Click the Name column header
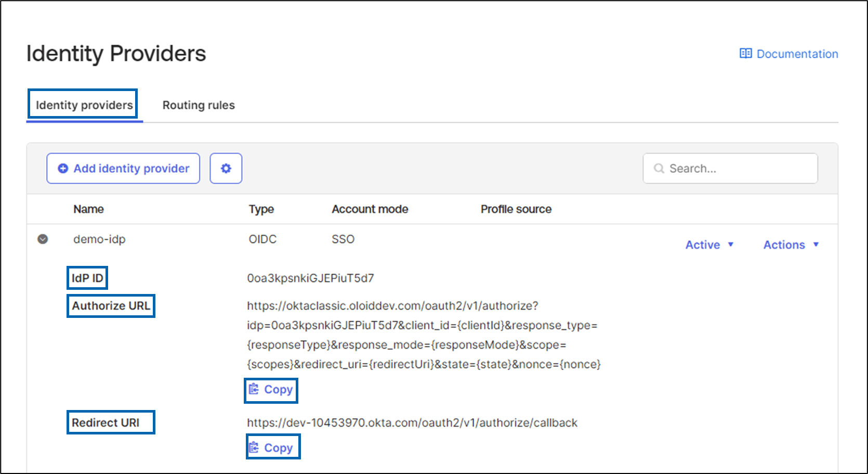 point(88,209)
